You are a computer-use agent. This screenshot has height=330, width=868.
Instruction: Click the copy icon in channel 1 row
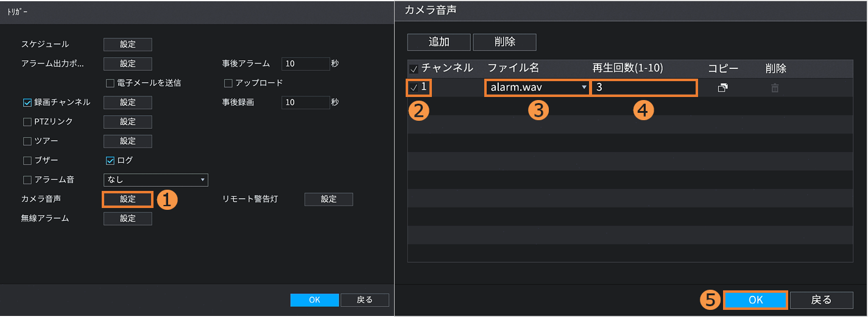pyautogui.click(x=722, y=88)
